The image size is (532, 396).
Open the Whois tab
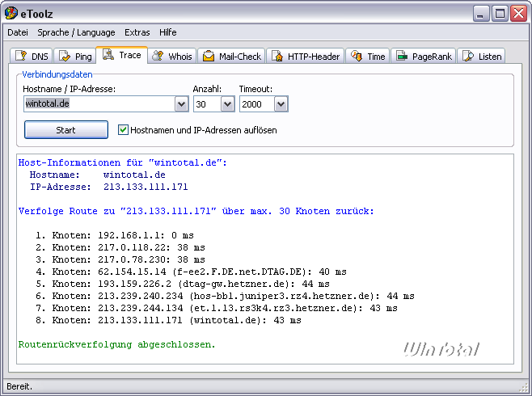pos(172,56)
